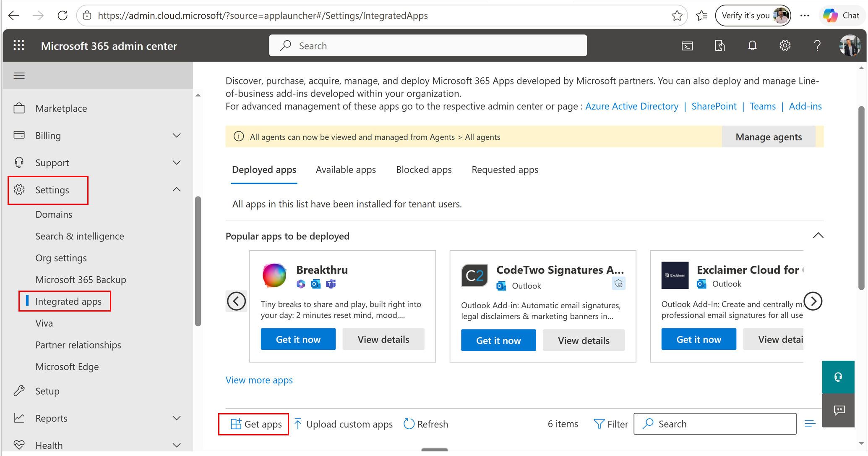This screenshot has width=868, height=456.
Task: Click the Manage agents button
Action: tap(768, 137)
